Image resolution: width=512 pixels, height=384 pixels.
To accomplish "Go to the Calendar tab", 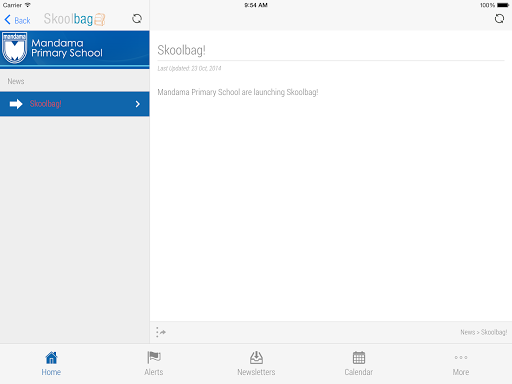I will pos(359,364).
